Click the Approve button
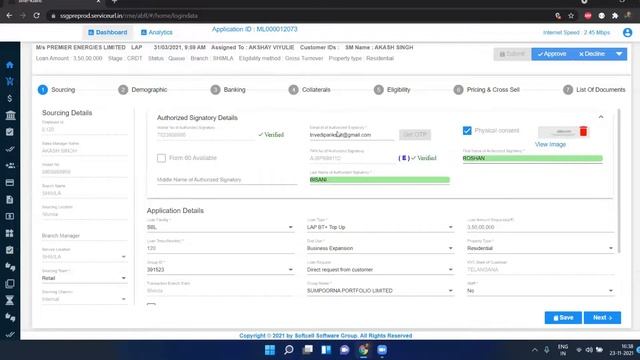This screenshot has width=640, height=360. [552, 54]
